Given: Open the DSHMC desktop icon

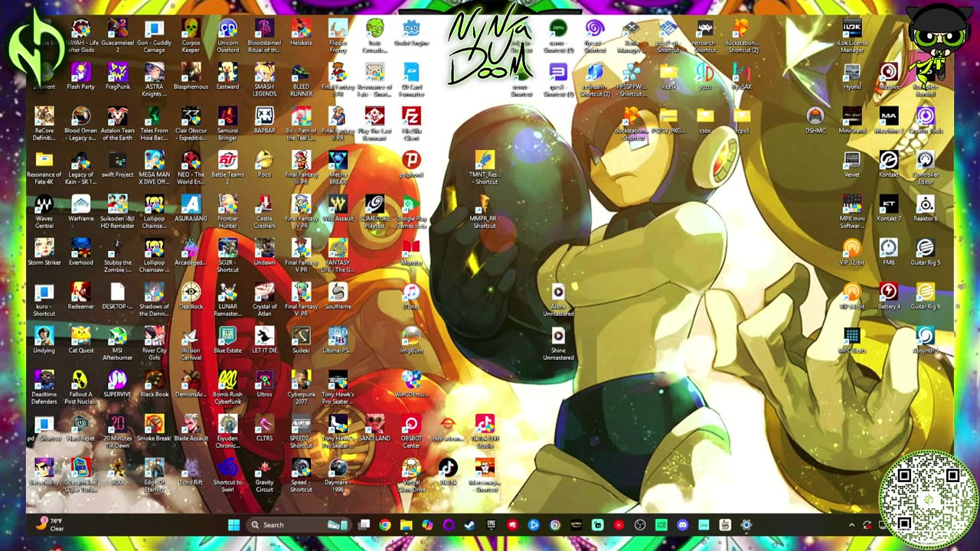Looking at the screenshot, I should (x=815, y=121).
